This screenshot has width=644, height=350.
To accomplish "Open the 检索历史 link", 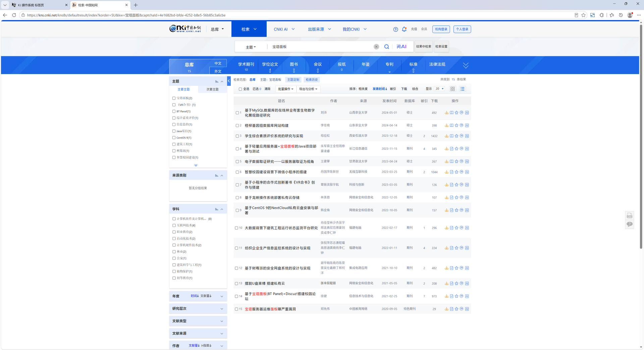I will point(312,80).
